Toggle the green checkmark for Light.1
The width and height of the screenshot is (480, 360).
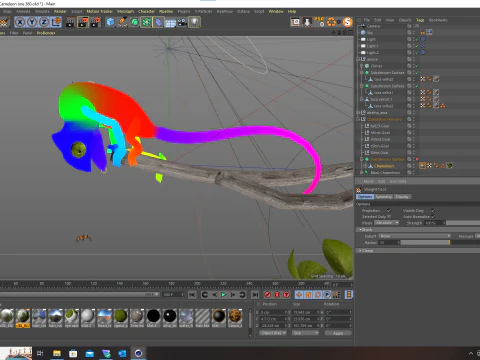point(417,46)
